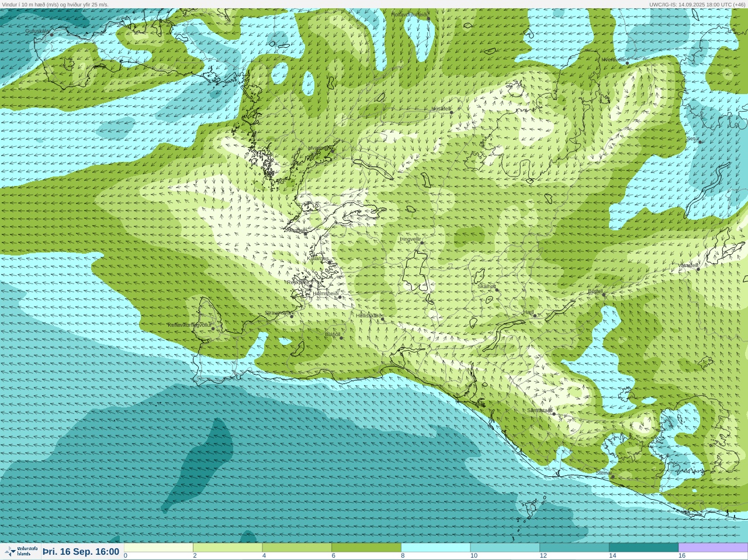Select the Sámsstaðir station label

[540, 410]
